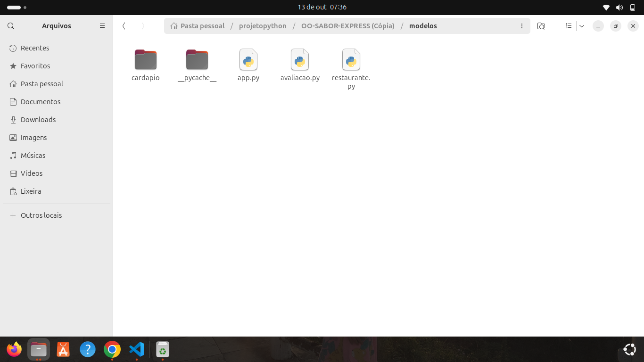Open Outros locais in the sidebar
Image resolution: width=644 pixels, height=362 pixels.
[x=57, y=215]
